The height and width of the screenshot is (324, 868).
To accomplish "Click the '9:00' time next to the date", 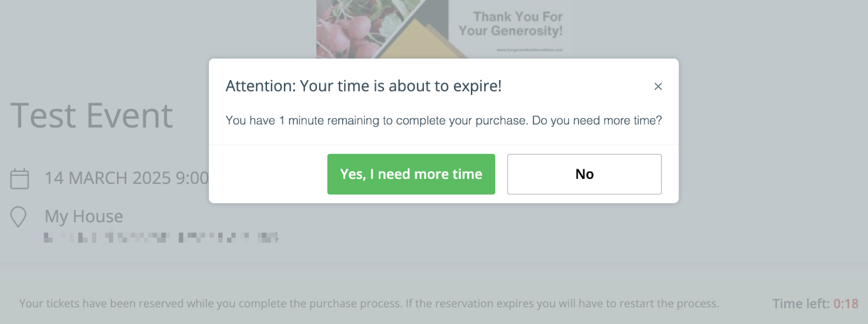I will coord(192,178).
